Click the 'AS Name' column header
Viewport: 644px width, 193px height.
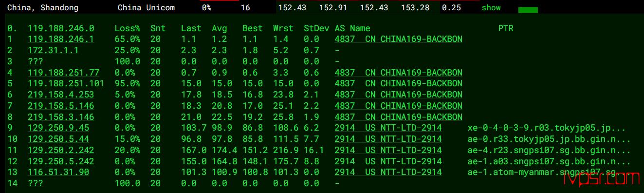click(x=352, y=28)
